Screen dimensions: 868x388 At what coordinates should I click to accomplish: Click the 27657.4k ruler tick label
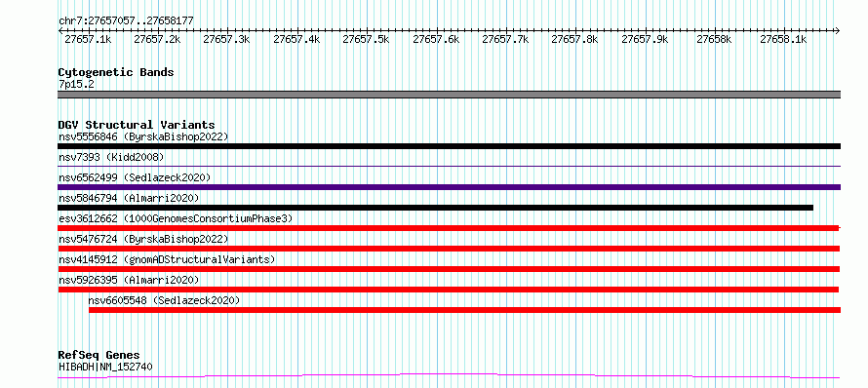[296, 40]
